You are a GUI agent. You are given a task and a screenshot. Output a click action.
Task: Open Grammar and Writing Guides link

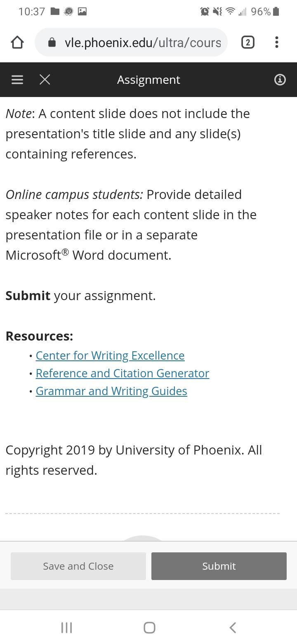point(111,391)
